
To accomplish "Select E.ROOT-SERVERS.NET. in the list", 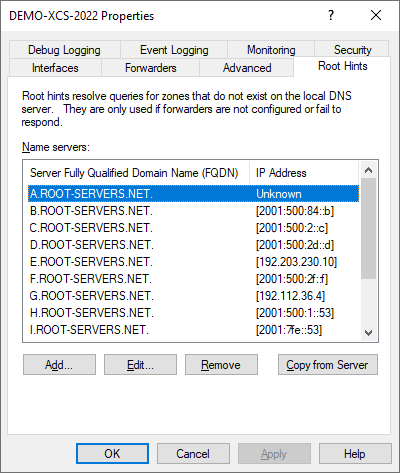I will (193, 262).
